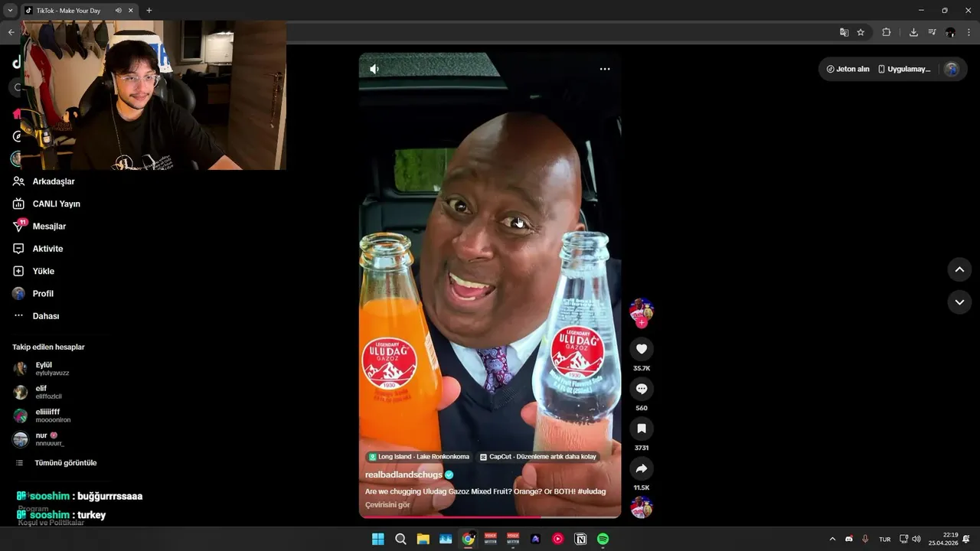Like the video with the heart icon
The width and height of the screenshot is (980, 551).
[642, 349]
